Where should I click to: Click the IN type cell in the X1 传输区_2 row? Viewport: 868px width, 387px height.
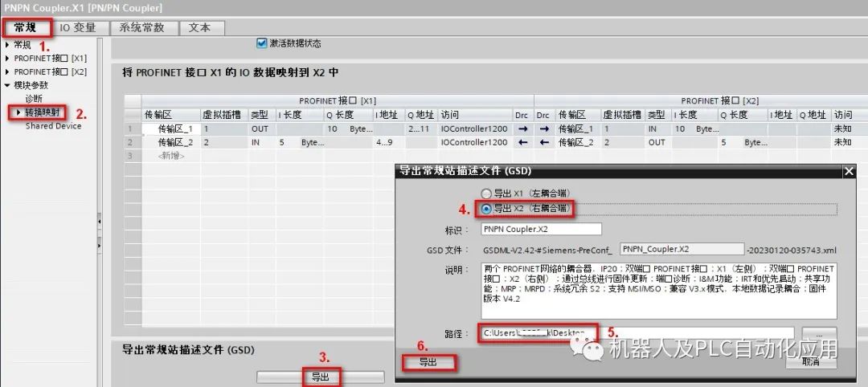tap(262, 143)
